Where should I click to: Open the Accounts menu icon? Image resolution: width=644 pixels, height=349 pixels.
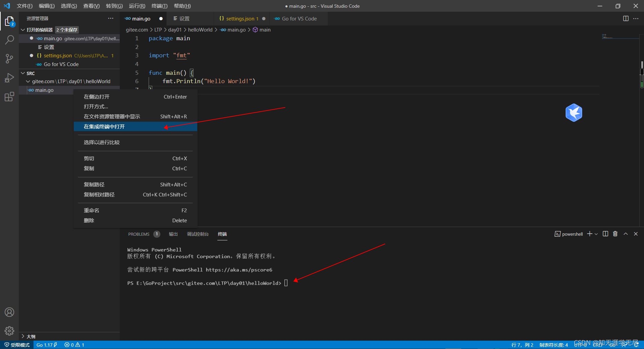9,312
